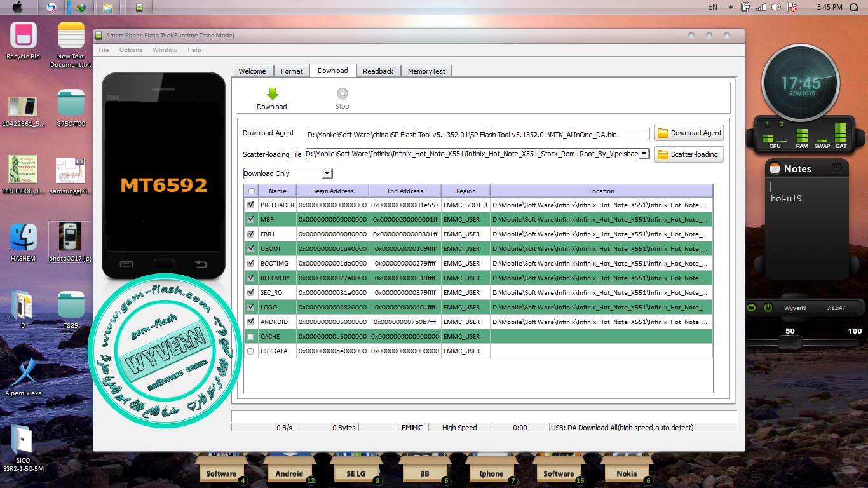Screen dimensions: 868x488
Task: Open the Android box in the dock
Action: [x=289, y=470]
